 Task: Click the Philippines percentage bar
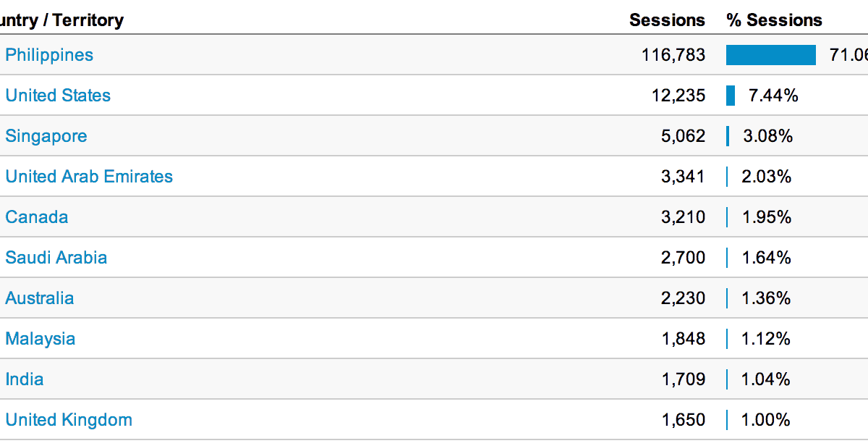771,55
